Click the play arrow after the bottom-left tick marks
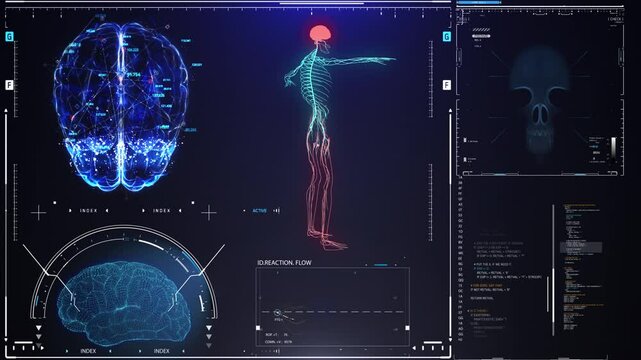641x360 pixels. click(43, 348)
